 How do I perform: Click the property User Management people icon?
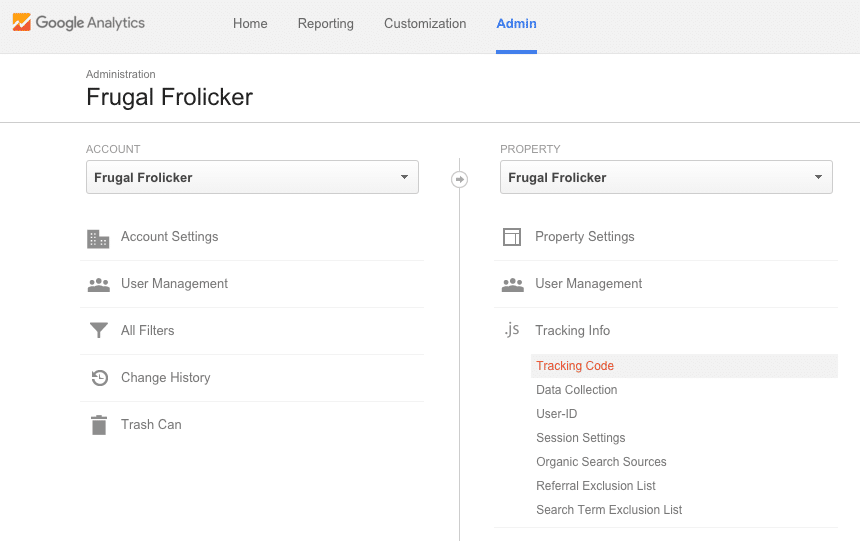tap(513, 285)
